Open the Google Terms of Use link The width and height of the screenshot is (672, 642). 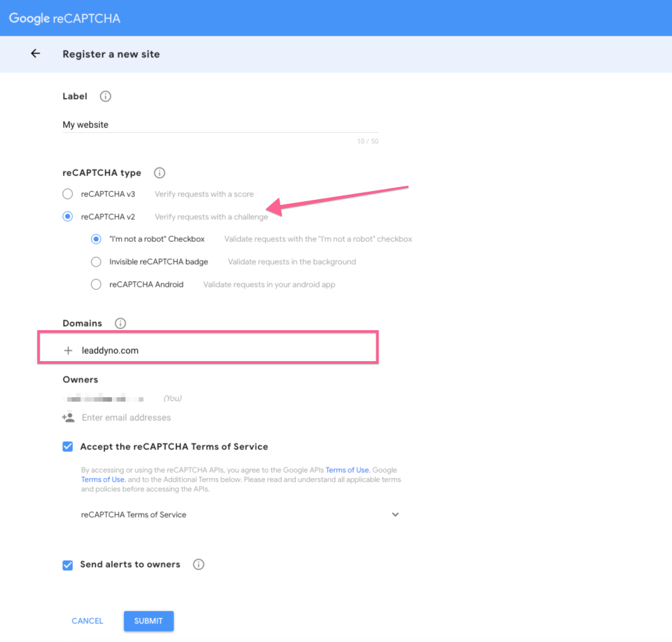click(x=103, y=479)
